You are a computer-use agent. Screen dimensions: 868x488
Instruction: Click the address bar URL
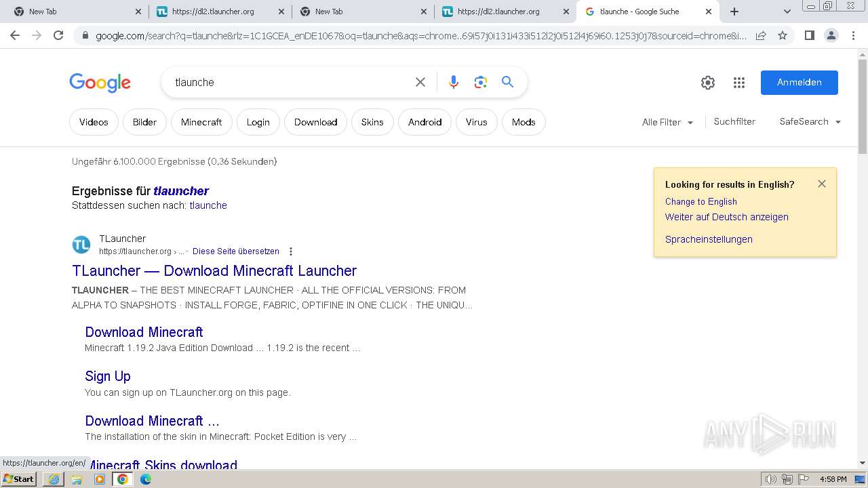click(x=420, y=36)
